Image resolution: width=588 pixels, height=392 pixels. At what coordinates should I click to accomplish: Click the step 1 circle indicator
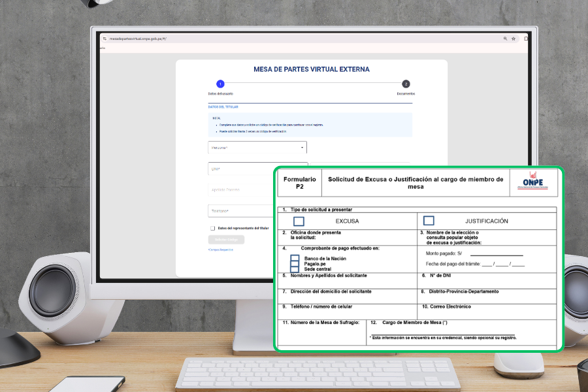(x=220, y=84)
